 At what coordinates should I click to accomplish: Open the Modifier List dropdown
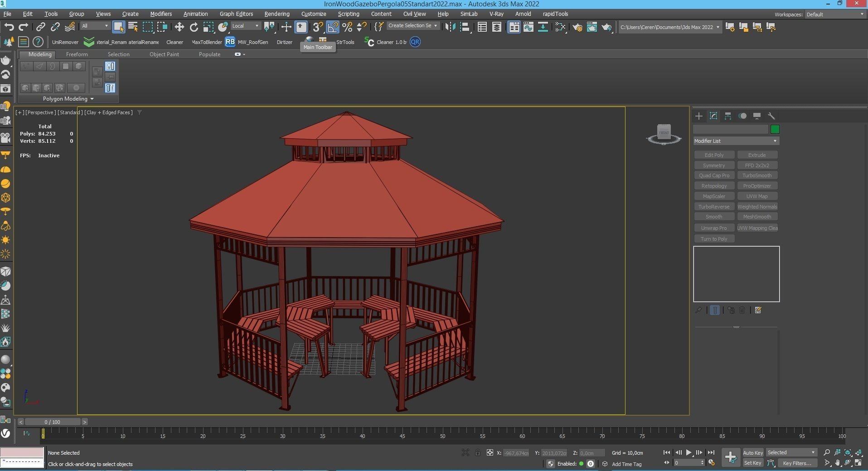click(736, 141)
